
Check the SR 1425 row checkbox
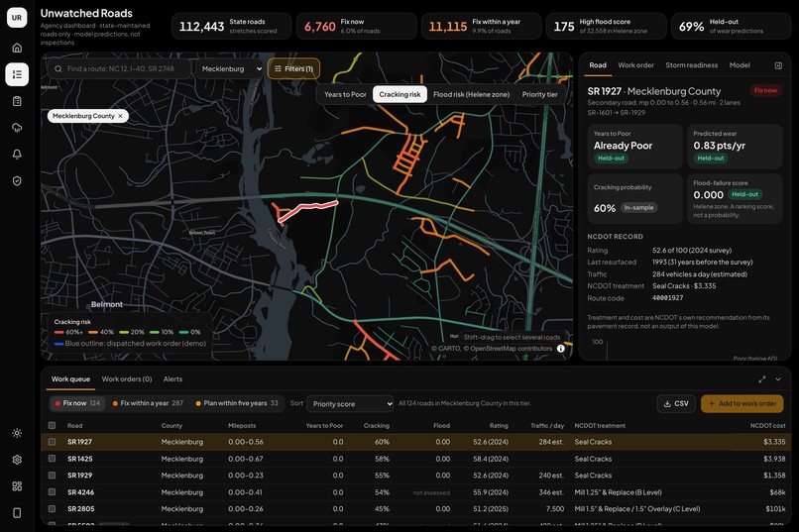[x=52, y=459]
